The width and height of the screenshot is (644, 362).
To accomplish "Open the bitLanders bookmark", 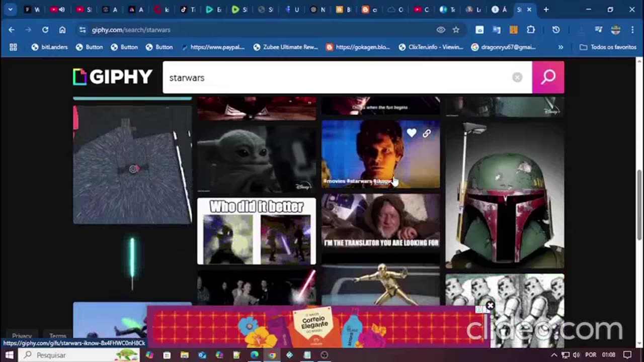I will coord(49,47).
